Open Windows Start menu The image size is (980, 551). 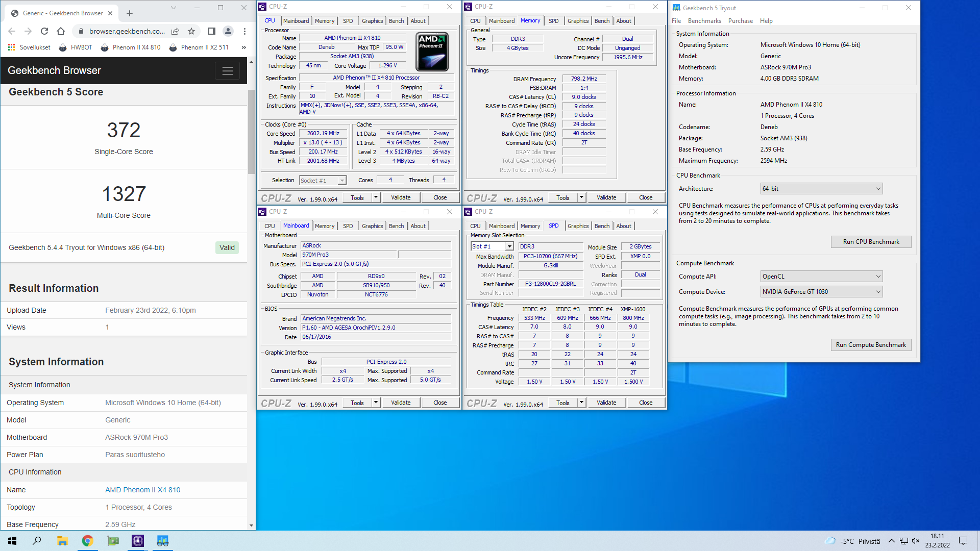coord(12,541)
